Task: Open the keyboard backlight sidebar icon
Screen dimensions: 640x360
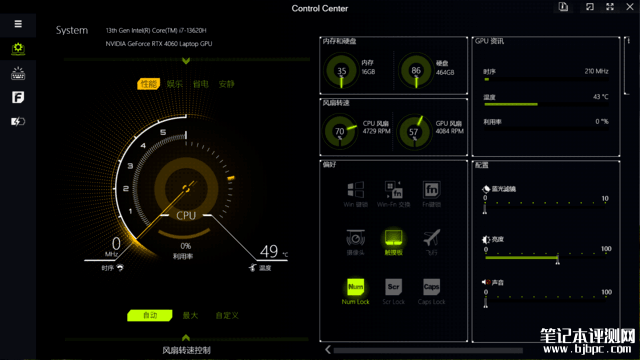Action: (18, 73)
